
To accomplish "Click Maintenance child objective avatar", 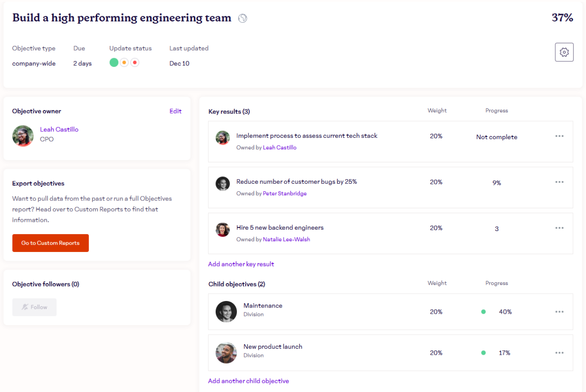I will click(x=226, y=311).
